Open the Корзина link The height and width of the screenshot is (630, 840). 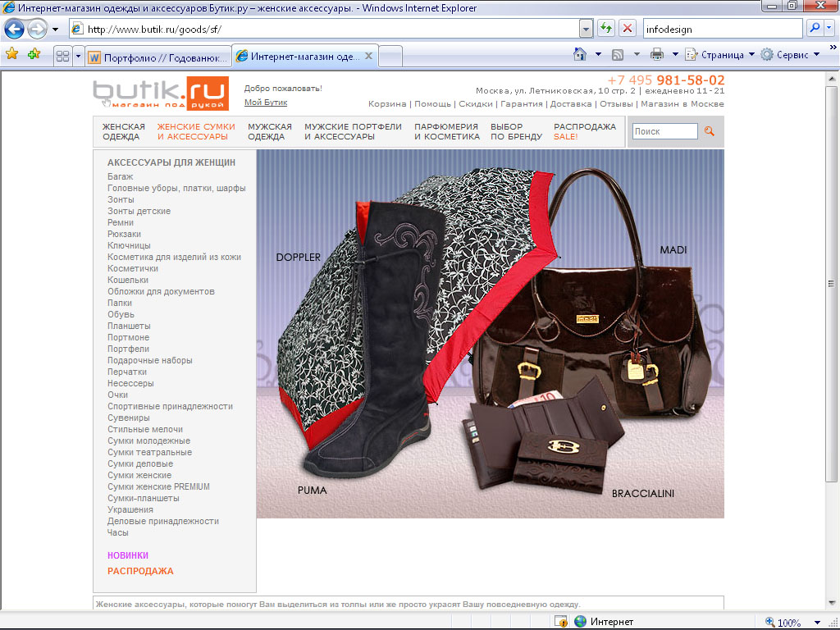[x=387, y=104]
